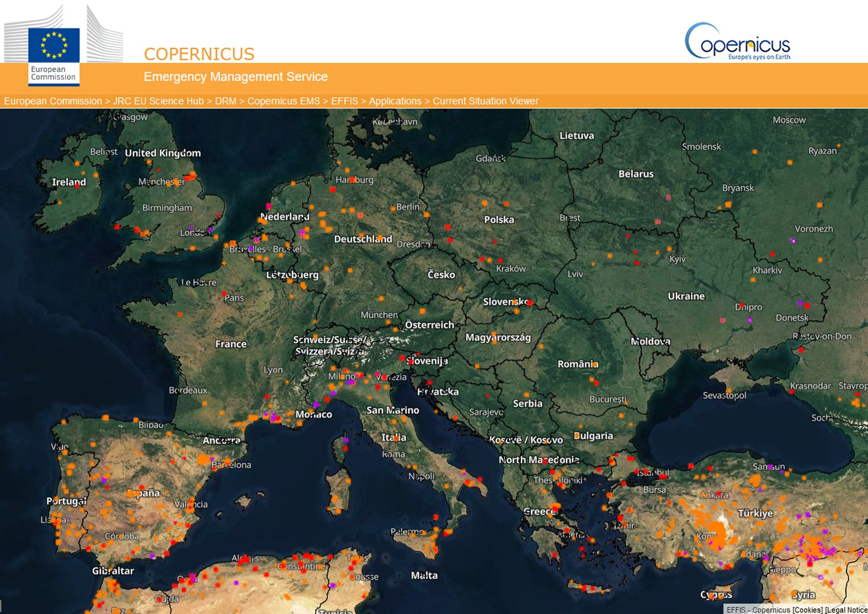Click the Hrvatska map label
This screenshot has width=868, height=614.
pos(438,392)
